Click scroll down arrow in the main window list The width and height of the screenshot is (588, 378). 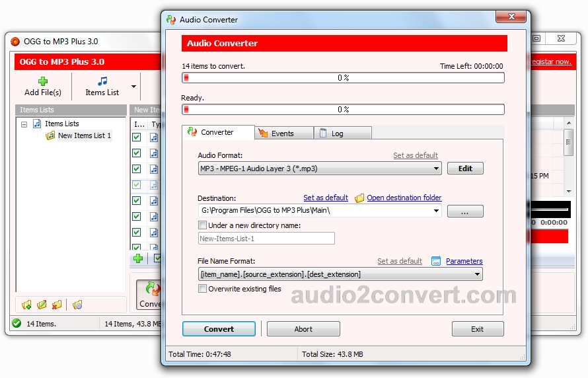pos(569,191)
